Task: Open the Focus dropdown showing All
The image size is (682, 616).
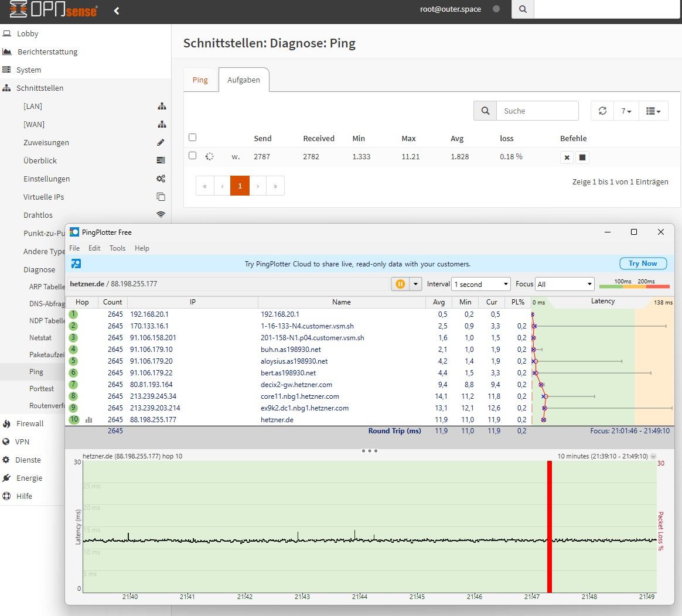Action: (x=565, y=284)
